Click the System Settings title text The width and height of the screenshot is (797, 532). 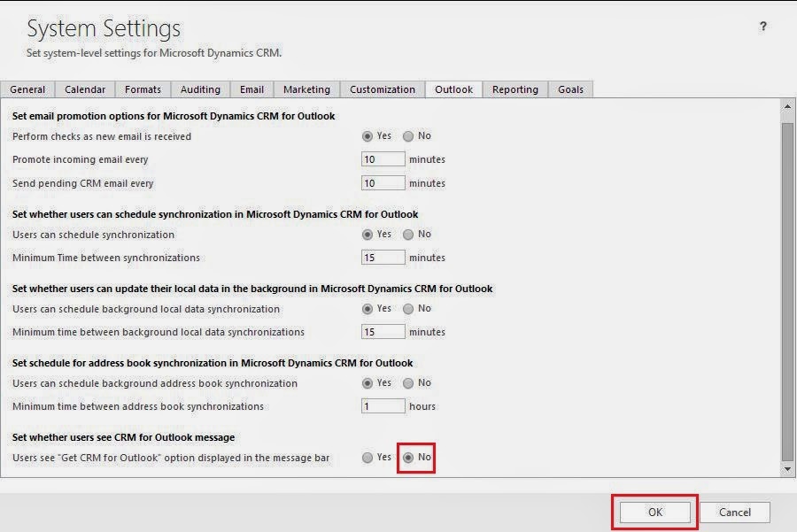(x=104, y=28)
